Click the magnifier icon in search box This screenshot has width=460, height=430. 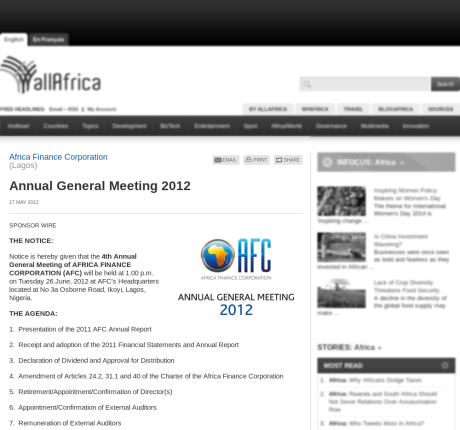[307, 84]
